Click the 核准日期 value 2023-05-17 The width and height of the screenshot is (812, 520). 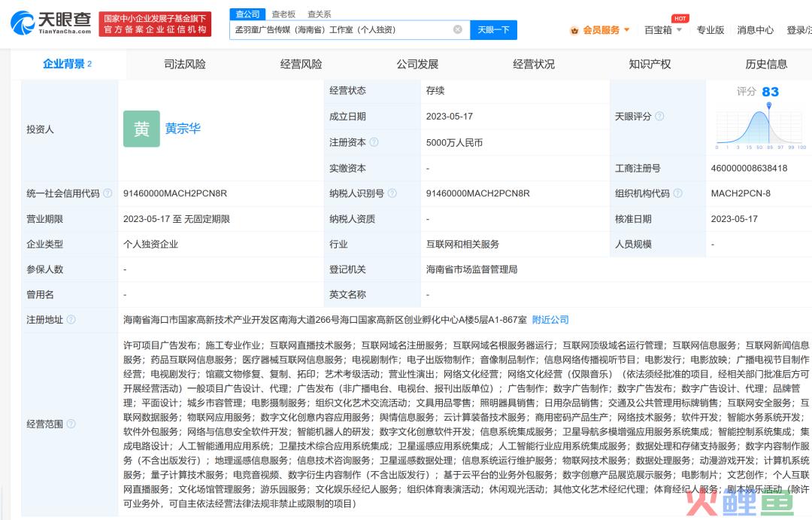pyautogui.click(x=734, y=219)
